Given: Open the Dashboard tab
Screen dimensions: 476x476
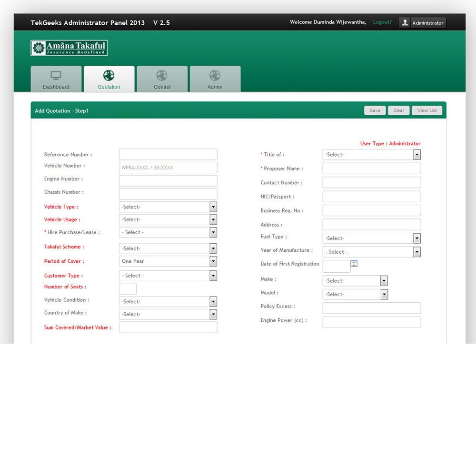Looking at the screenshot, I should 56,79.
